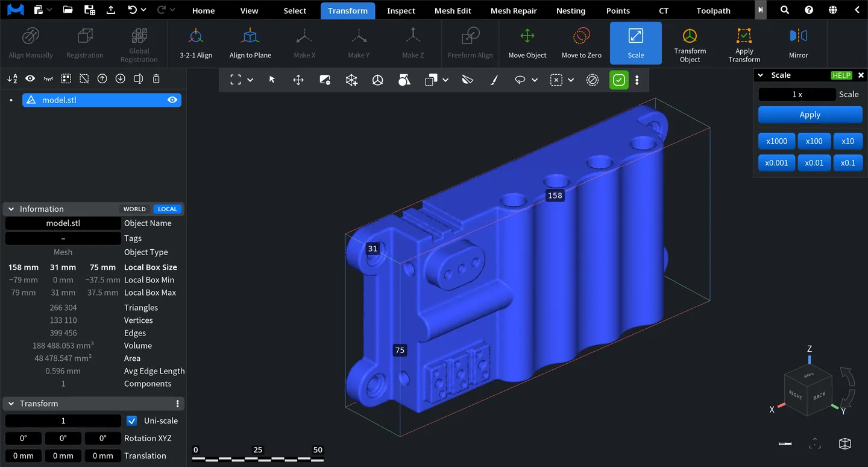The width and height of the screenshot is (868, 467).
Task: Toggle visibility of model.stl
Action: (172, 100)
